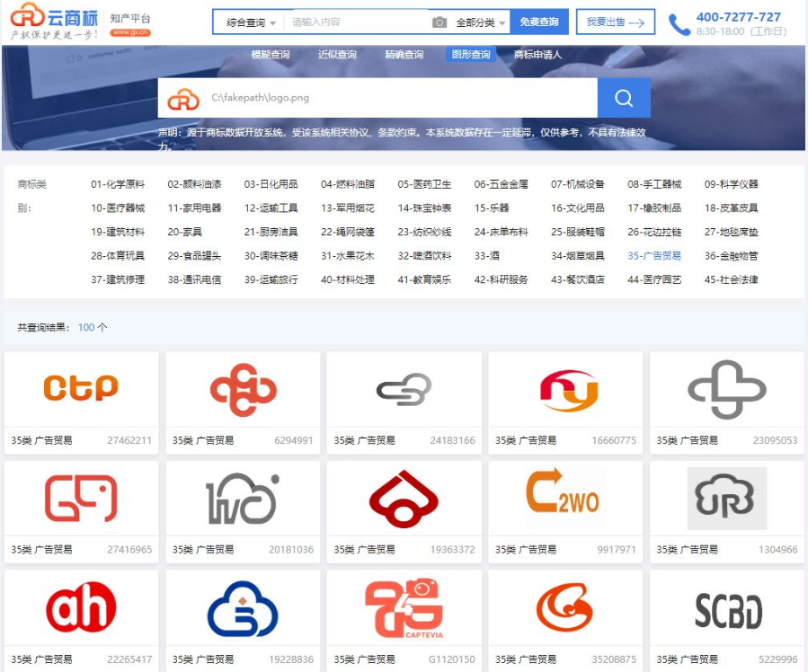Open grey cross logo numbered 23095053
The width and height of the screenshot is (808, 672).
(726, 390)
